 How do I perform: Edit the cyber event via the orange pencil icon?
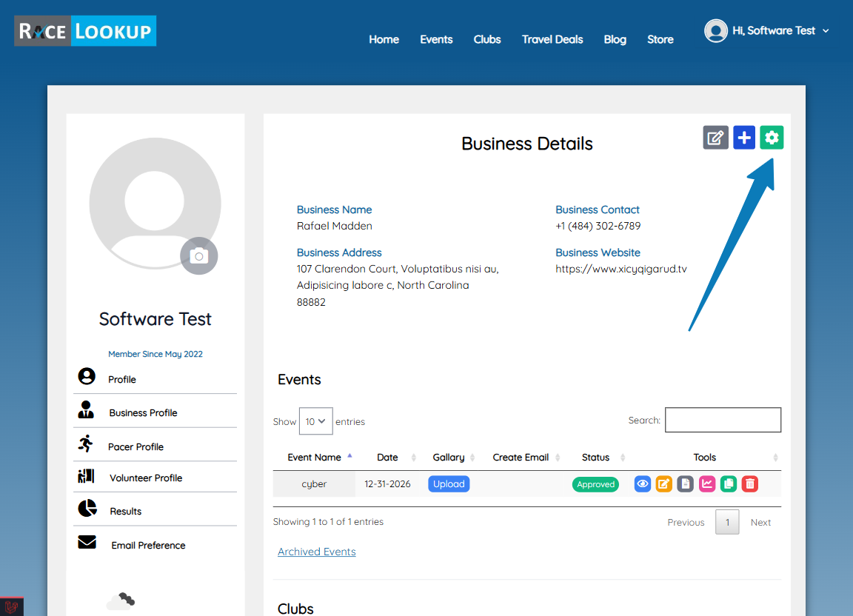664,484
